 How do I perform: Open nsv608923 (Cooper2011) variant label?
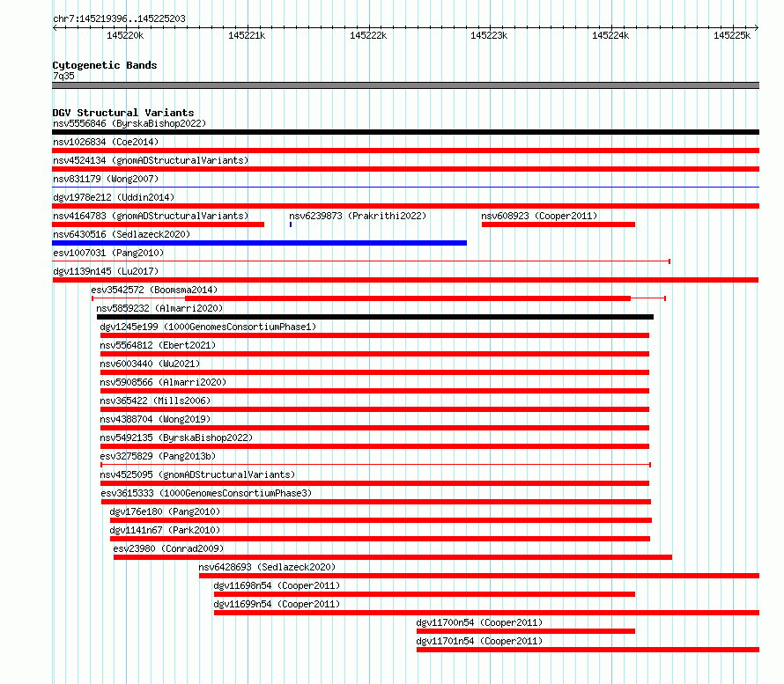coord(539,216)
